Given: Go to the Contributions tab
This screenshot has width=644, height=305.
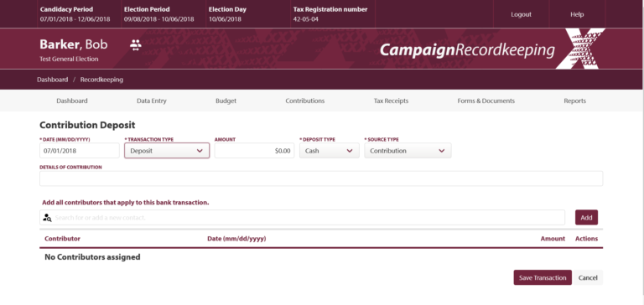Looking at the screenshot, I should [304, 101].
